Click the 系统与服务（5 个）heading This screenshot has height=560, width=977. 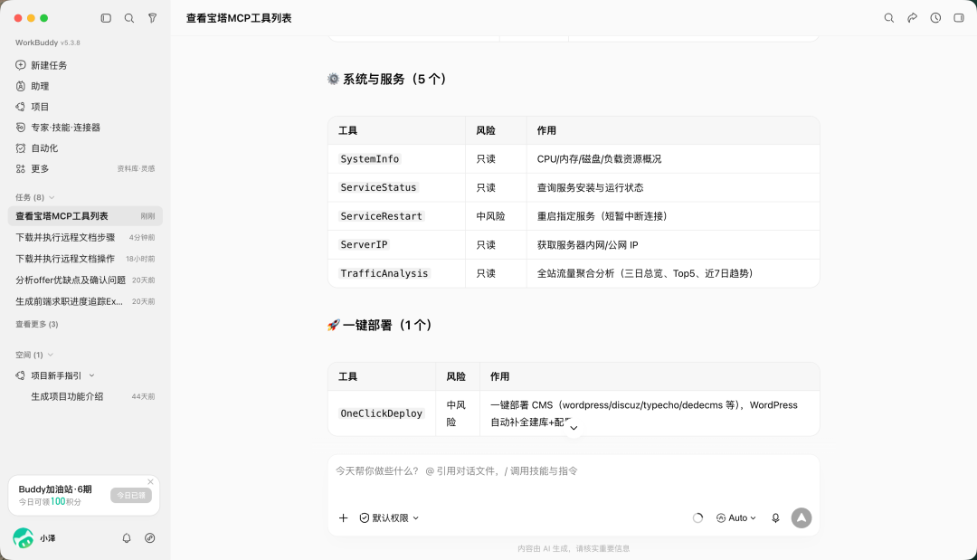(x=387, y=79)
